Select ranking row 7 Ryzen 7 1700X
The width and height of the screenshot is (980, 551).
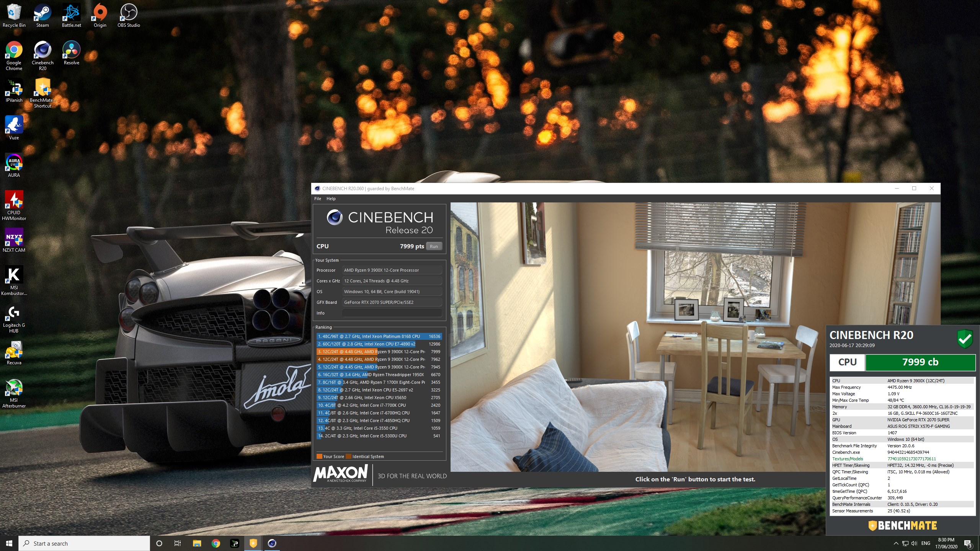pyautogui.click(x=379, y=382)
